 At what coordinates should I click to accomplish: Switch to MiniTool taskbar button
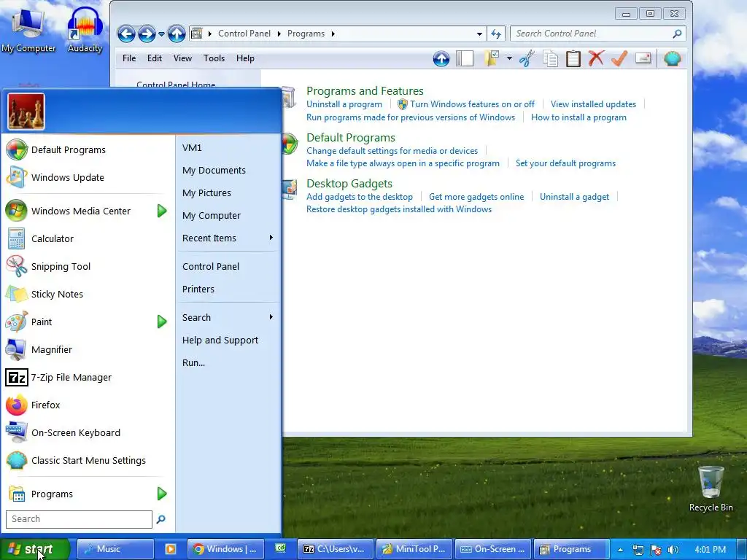[x=414, y=549]
